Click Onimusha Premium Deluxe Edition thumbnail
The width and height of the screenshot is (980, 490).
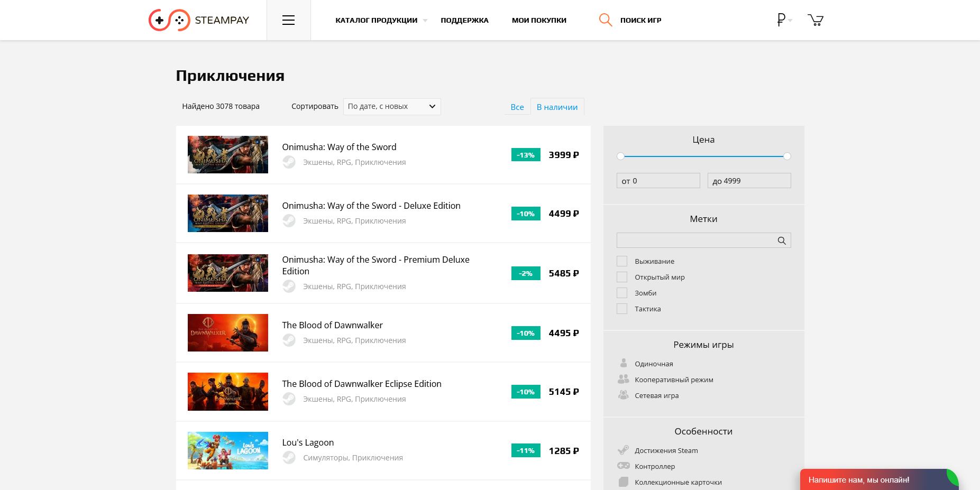tap(228, 273)
